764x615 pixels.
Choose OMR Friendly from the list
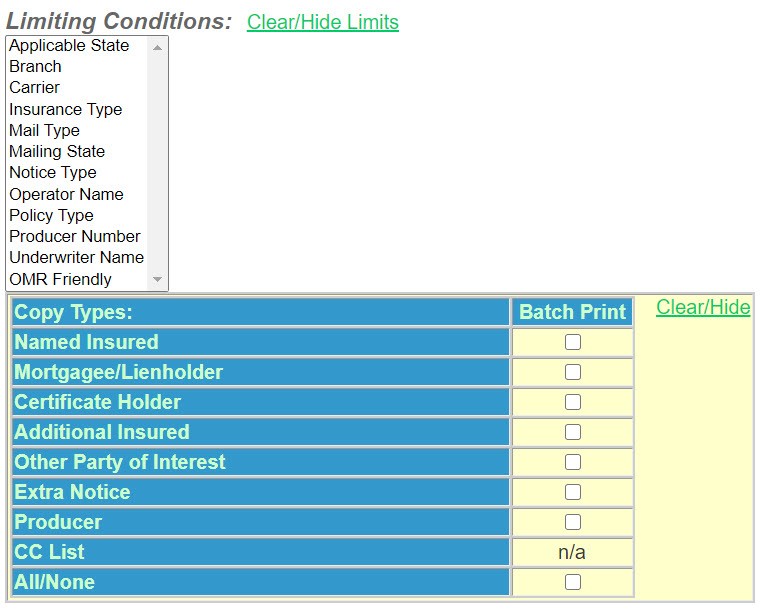click(60, 279)
